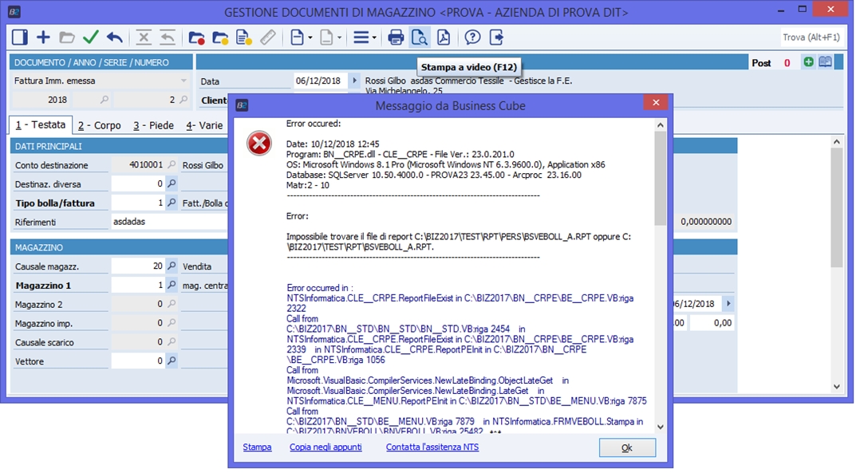Screen dimensions: 868x473
Task: Click the arrow beside the right-side 6/12/2018 date
Action: tap(728, 304)
